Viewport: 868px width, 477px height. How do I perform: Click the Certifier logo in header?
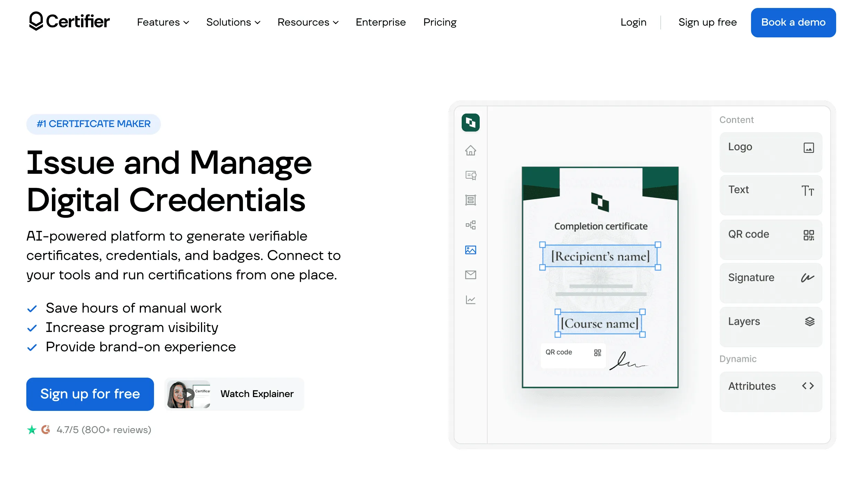[69, 21]
